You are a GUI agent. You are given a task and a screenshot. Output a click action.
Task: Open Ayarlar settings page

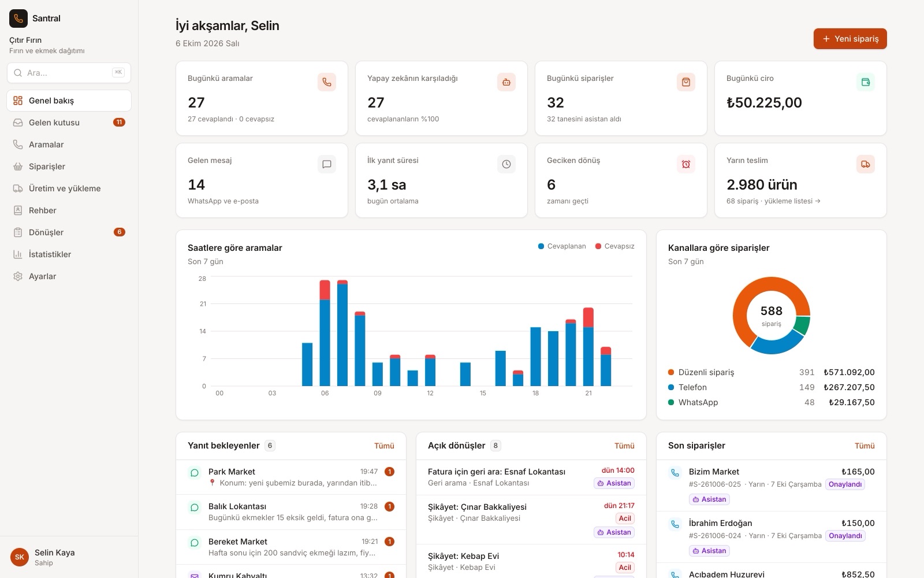click(69, 276)
